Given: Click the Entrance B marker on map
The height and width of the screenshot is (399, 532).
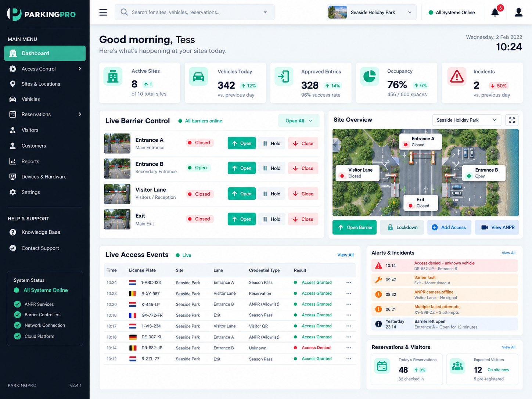Looking at the screenshot, I should [x=484, y=173].
